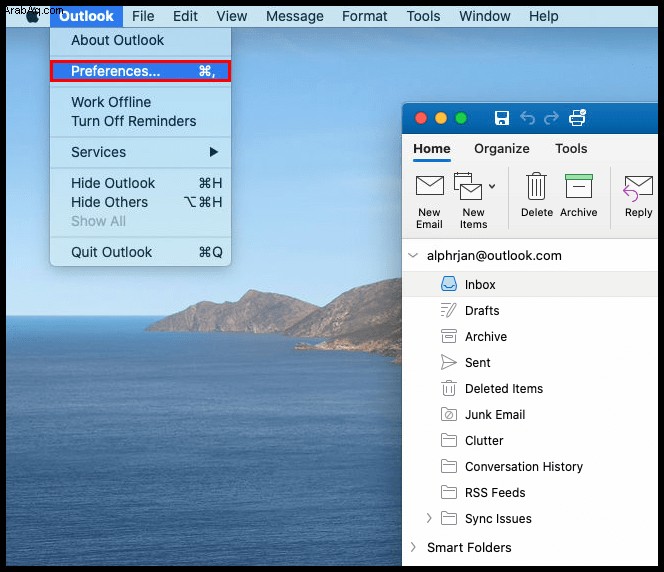Screen dimensions: 664x572
Task: Switch to the Organize ribbon tab
Action: click(x=502, y=149)
